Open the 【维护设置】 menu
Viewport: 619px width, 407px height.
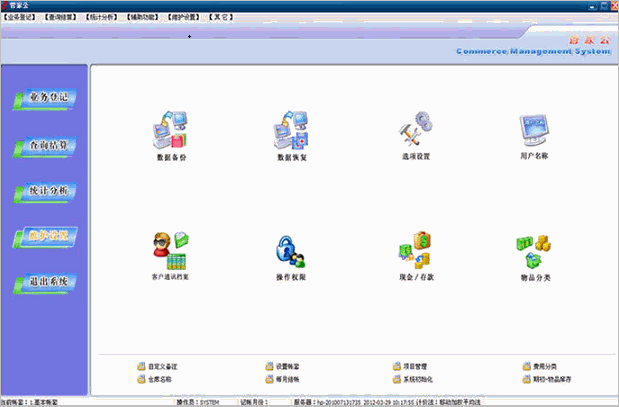184,17
